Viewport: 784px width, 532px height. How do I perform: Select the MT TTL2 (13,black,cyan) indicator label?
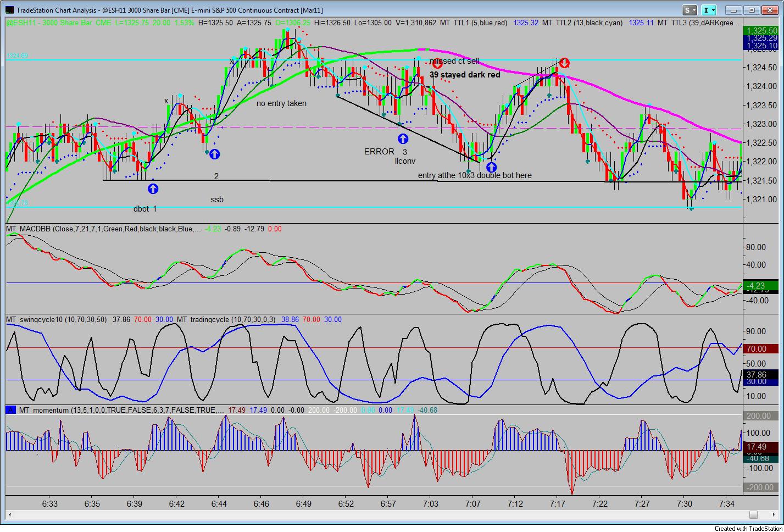582,23
